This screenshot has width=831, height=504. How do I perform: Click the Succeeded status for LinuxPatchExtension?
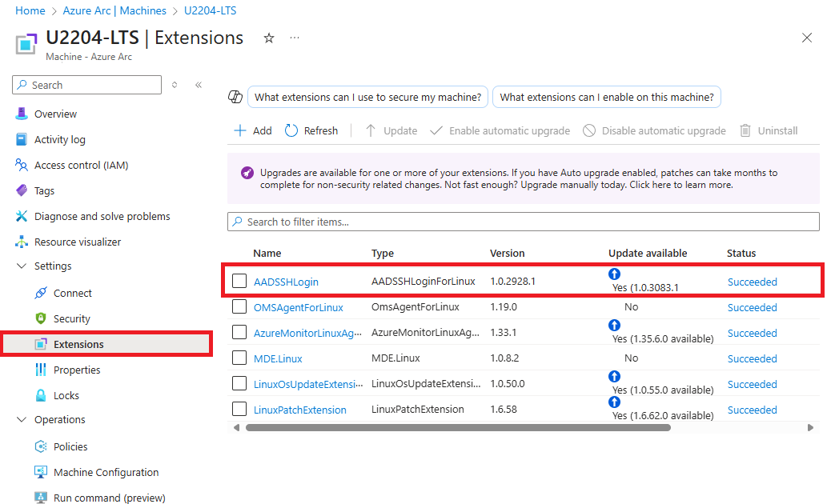pyautogui.click(x=752, y=410)
